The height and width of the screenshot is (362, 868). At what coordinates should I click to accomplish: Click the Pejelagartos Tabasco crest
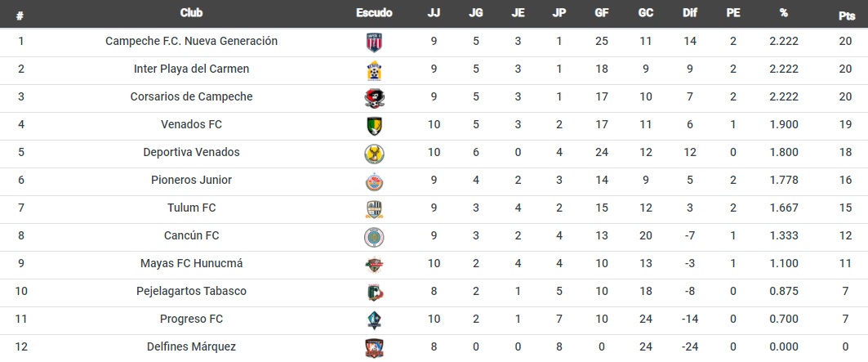pos(374,293)
